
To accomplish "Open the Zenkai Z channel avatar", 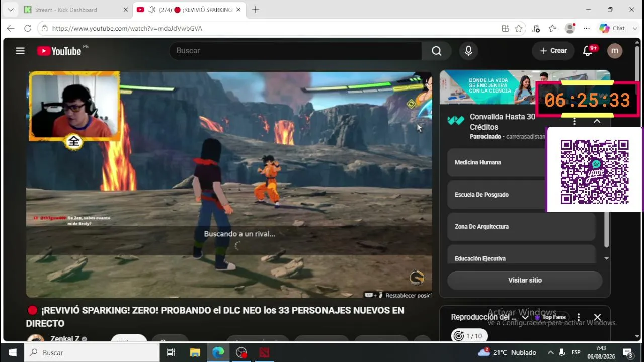I will (x=35, y=338).
